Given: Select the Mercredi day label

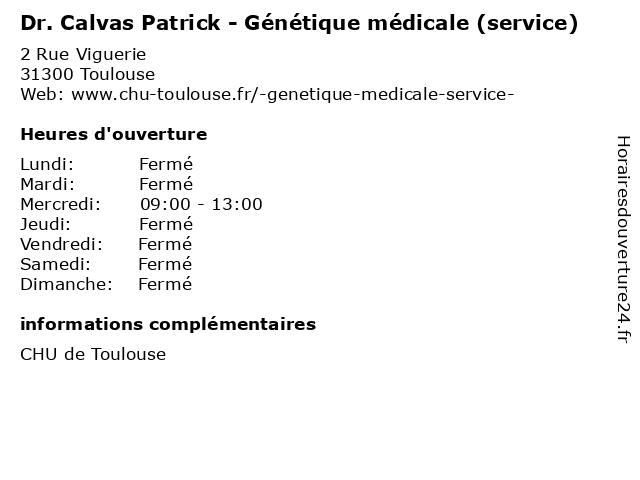Looking at the screenshot, I should click(x=60, y=204).
